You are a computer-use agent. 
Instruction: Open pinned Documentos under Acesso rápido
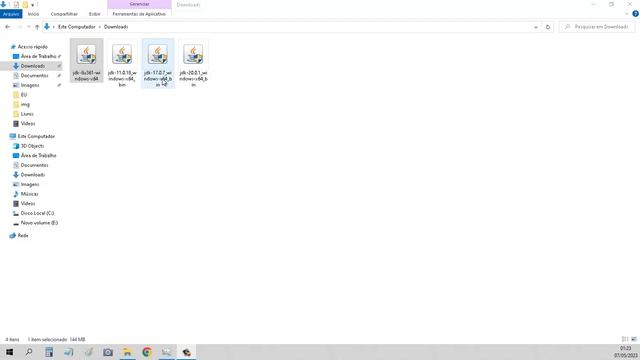[34, 76]
